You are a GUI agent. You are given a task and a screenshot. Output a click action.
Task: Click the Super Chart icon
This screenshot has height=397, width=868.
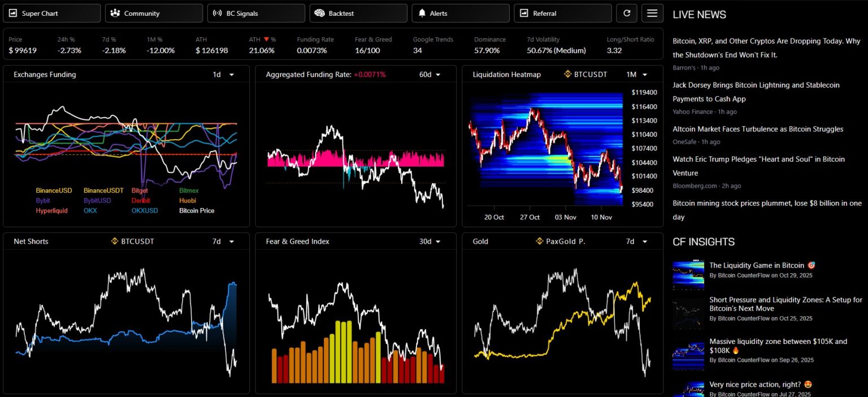point(14,13)
